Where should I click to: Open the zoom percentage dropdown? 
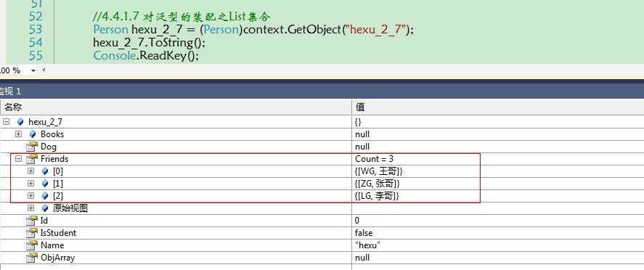pos(33,70)
